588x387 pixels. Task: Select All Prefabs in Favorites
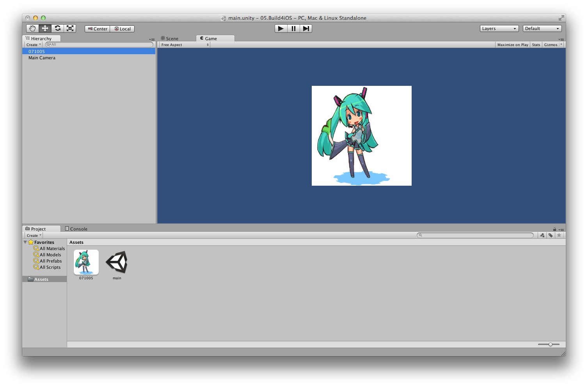pyautogui.click(x=48, y=261)
